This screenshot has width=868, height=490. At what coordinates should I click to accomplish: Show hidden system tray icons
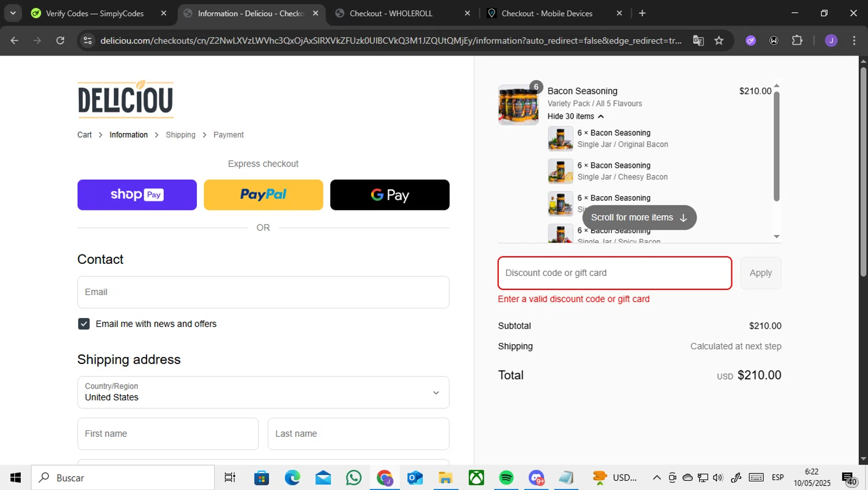click(x=657, y=478)
